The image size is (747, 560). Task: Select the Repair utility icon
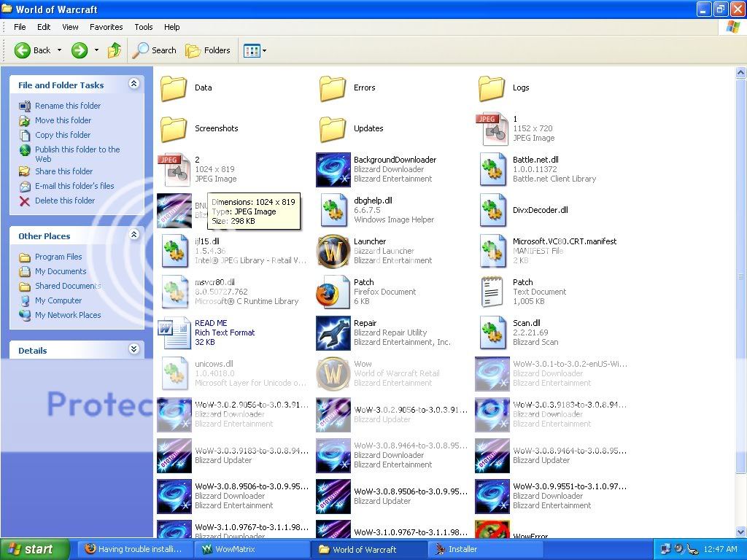tap(333, 333)
